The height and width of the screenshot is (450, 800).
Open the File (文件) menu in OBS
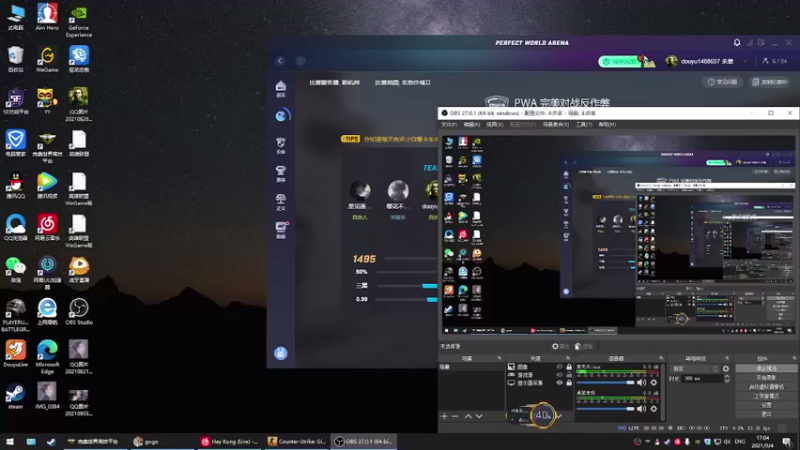(x=448, y=124)
